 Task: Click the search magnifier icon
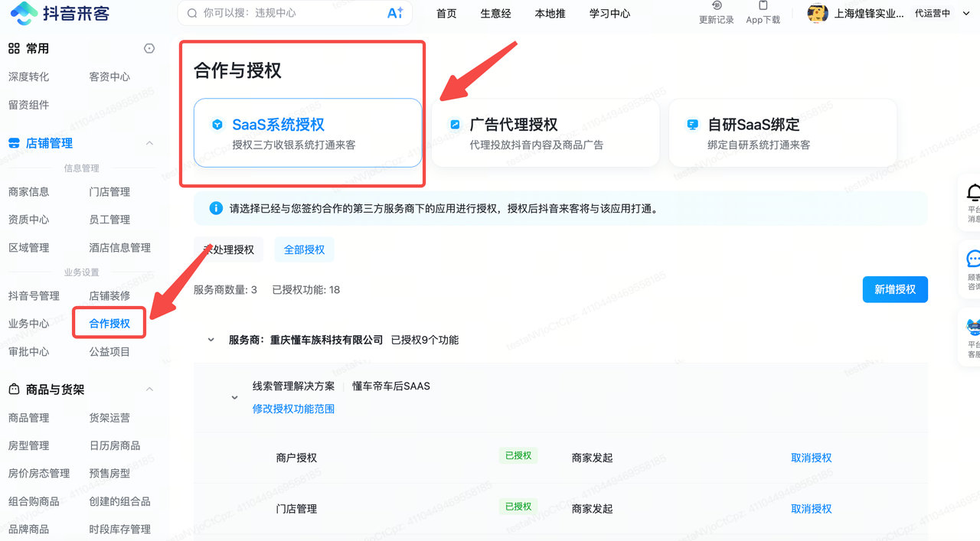(191, 13)
